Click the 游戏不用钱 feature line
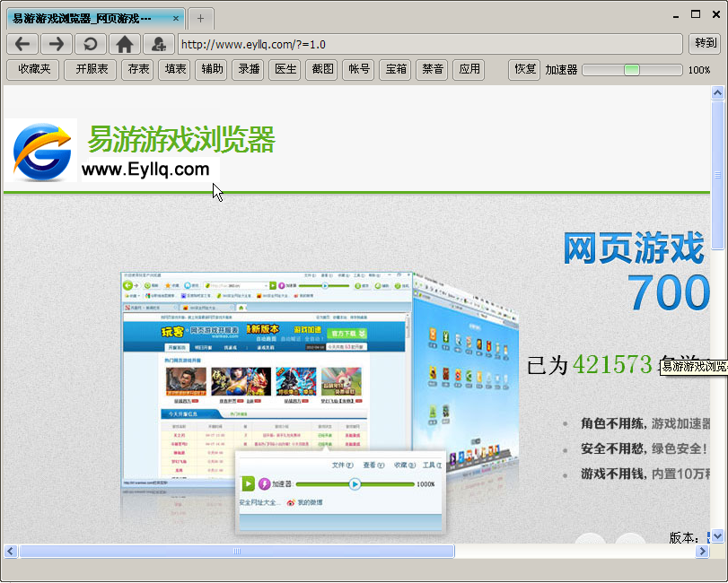 point(645,474)
